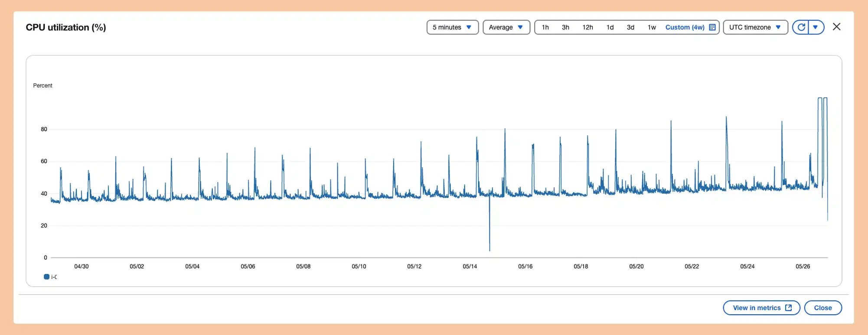Select the 3d time range
This screenshot has height=335, width=868.
tap(630, 27)
